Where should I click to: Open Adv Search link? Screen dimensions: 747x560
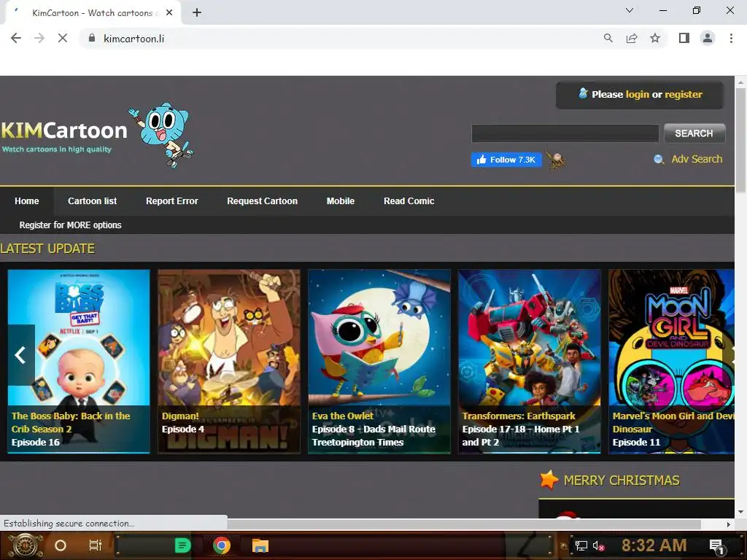697,159
